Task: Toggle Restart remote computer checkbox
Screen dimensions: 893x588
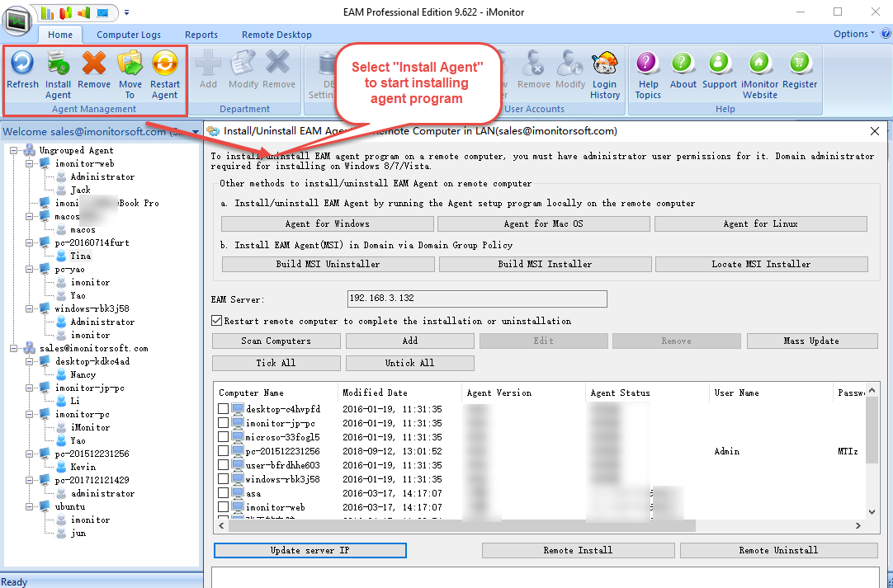Action: pos(216,321)
